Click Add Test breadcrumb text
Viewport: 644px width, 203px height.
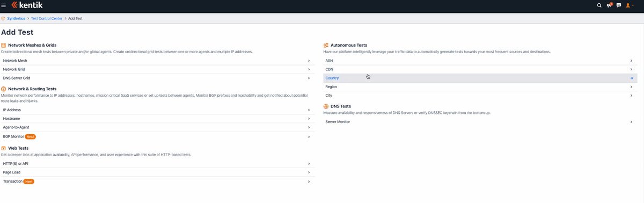click(75, 18)
